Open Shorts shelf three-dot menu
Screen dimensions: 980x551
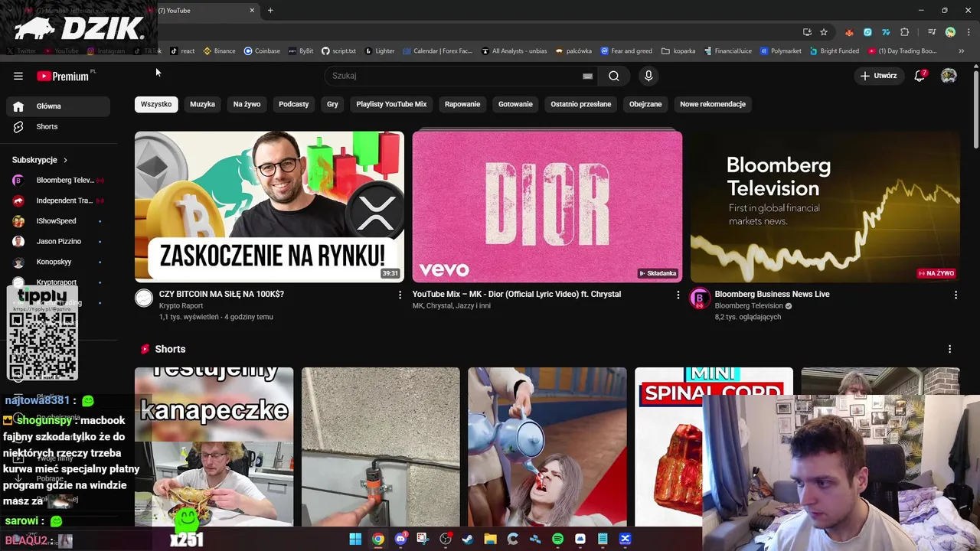[x=949, y=349]
